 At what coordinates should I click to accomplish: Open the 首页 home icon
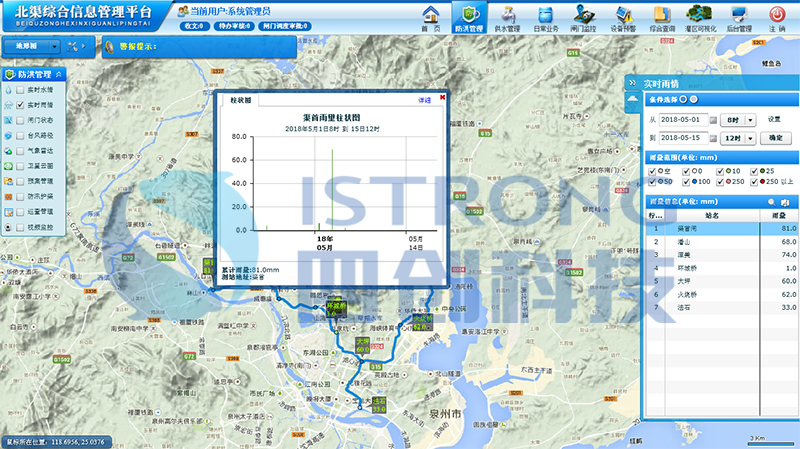(x=431, y=15)
